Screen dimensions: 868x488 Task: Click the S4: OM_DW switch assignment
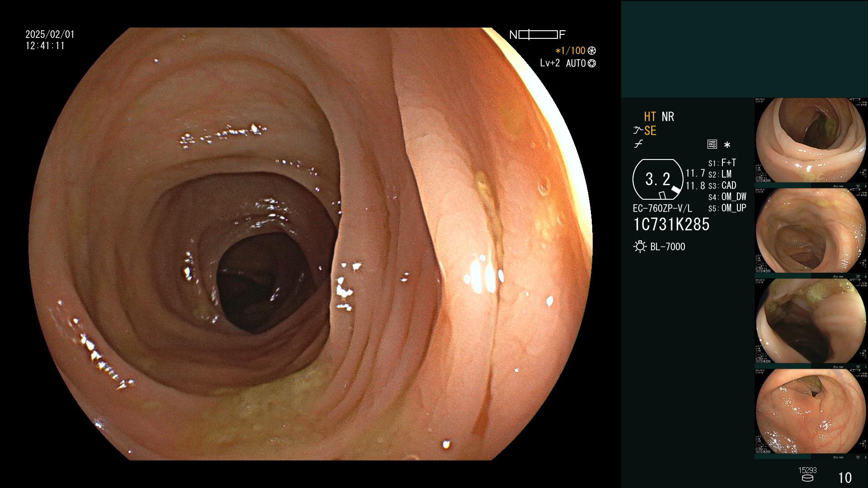[727, 197]
